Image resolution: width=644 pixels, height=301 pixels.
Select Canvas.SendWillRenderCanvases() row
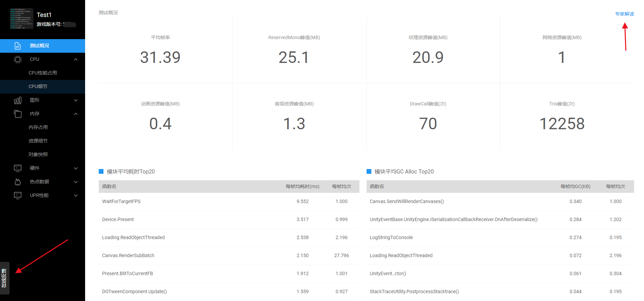click(x=500, y=201)
